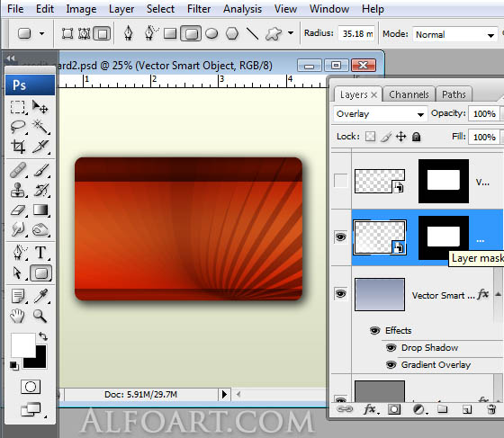Click the Custom Shape tool icon
This screenshot has height=438, width=504.
tap(274, 33)
